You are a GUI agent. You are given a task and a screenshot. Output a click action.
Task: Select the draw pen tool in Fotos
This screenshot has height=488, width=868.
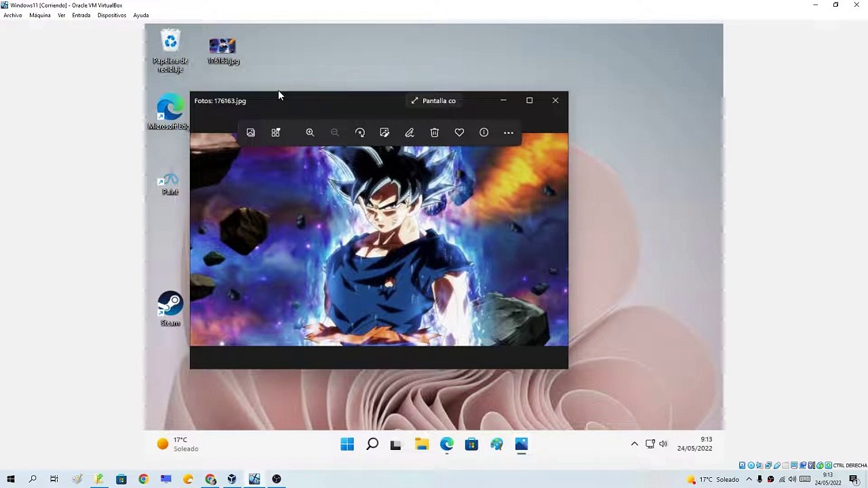(x=410, y=133)
